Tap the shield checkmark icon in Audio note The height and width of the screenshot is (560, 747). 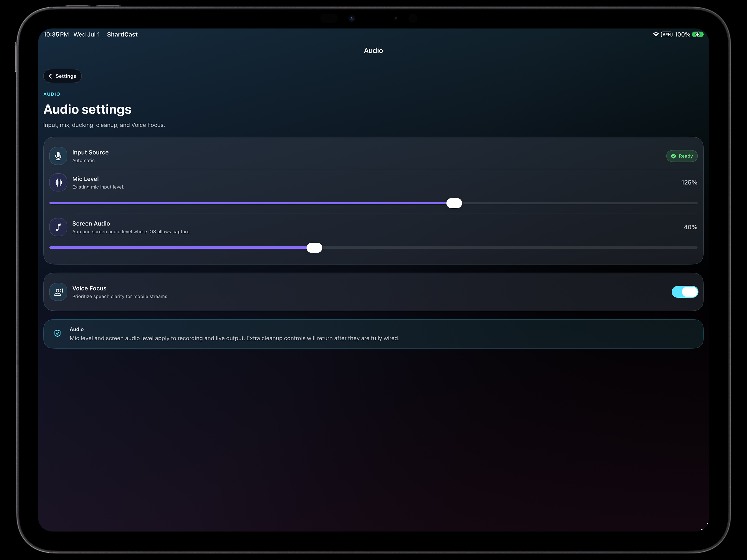pyautogui.click(x=58, y=333)
